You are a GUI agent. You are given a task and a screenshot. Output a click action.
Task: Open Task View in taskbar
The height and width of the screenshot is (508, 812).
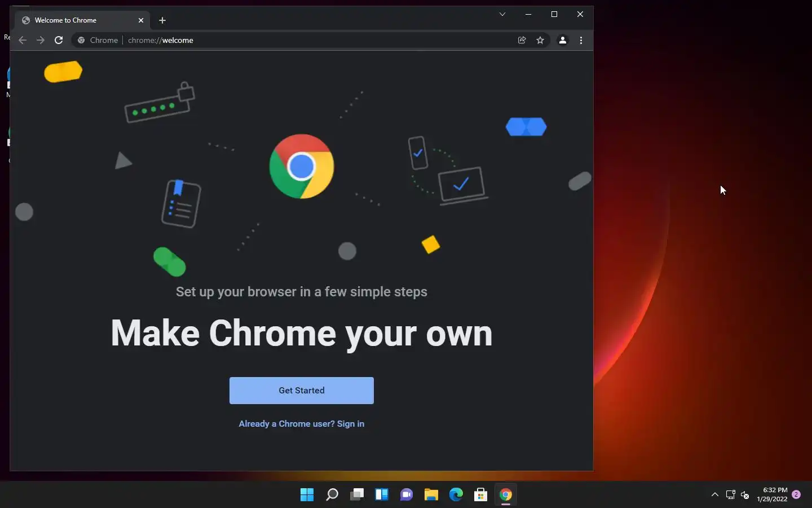tap(357, 495)
